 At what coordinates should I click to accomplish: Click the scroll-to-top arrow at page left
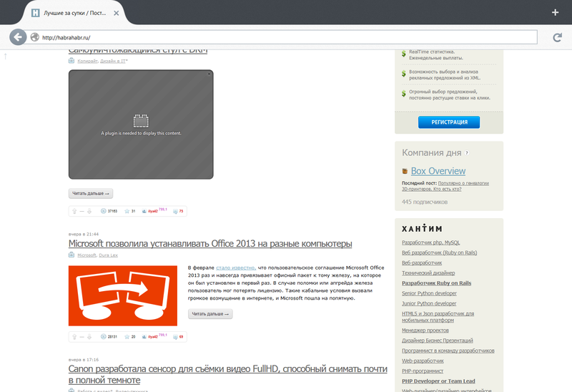(6, 57)
